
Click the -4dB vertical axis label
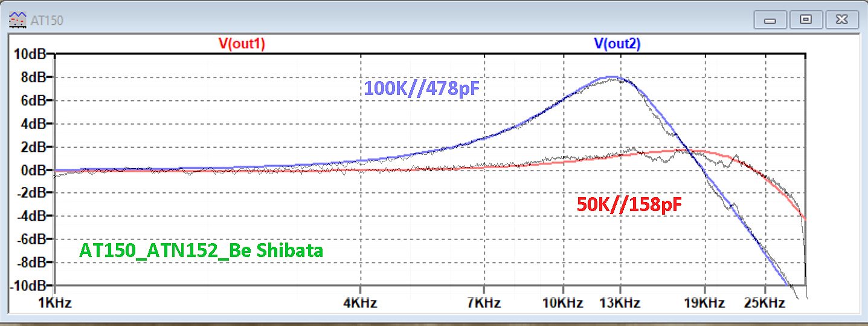30,216
